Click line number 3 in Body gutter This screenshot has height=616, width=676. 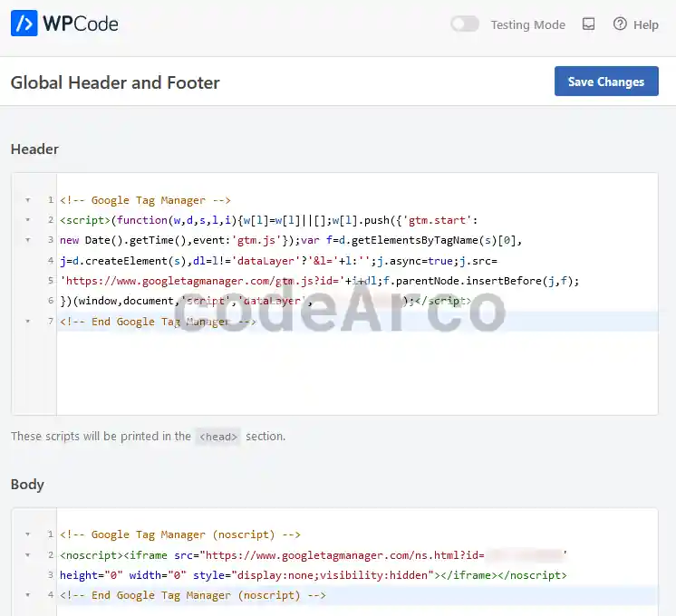51,574
